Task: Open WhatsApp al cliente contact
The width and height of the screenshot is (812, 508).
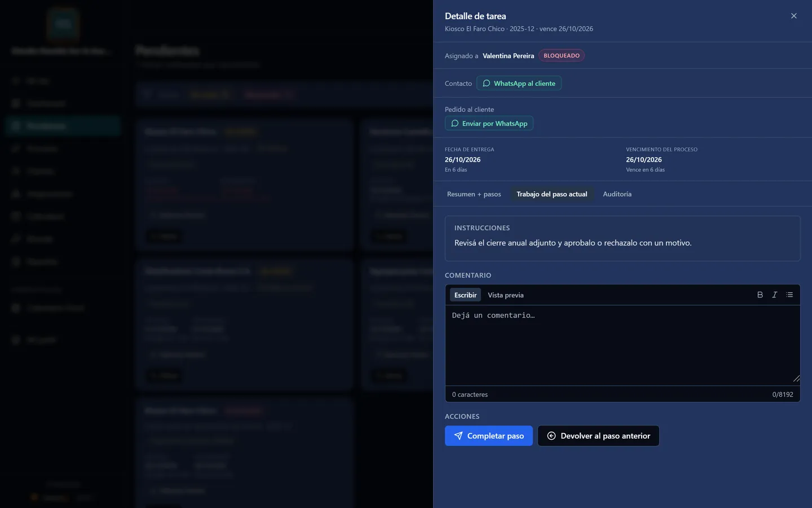Action: point(519,84)
